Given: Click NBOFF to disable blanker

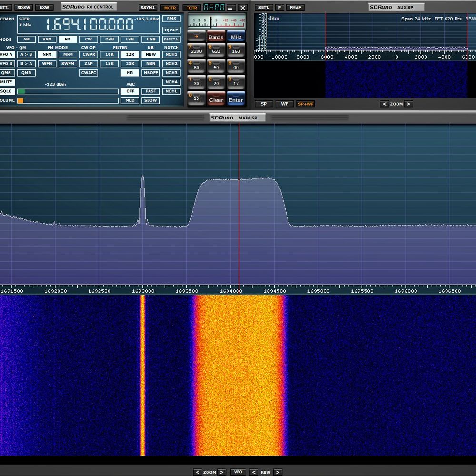Looking at the screenshot, I should coord(150,73).
